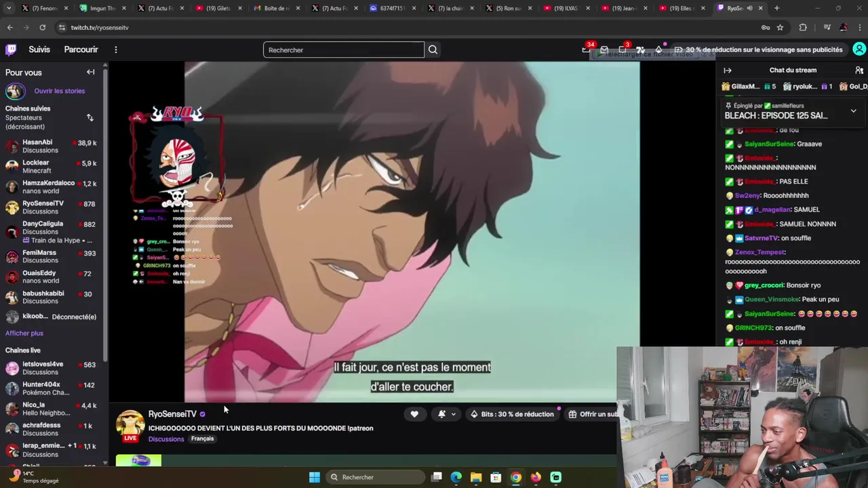Viewport: 868px width, 488px height.
Task: Open notifications icon showing 3 badge
Action: (623, 49)
